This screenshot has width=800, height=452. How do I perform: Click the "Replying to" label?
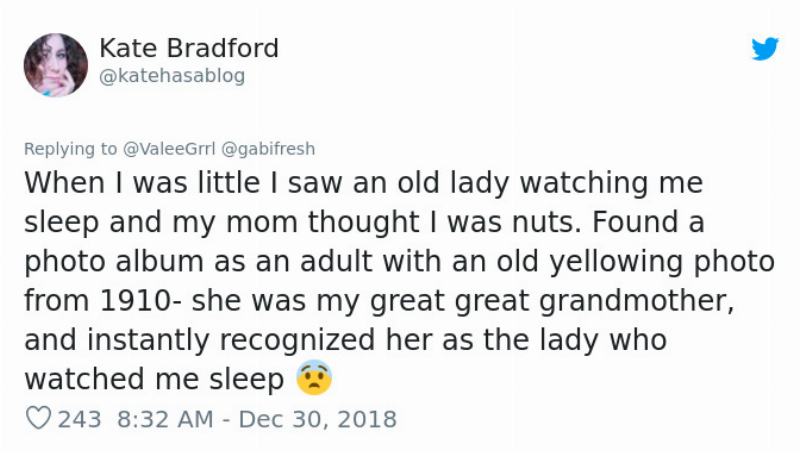[70, 149]
